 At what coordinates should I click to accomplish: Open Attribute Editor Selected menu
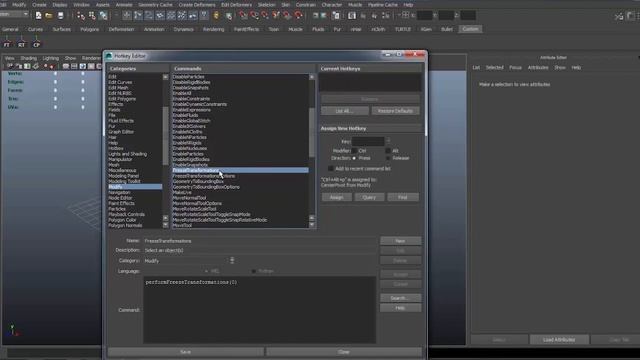pos(494,67)
